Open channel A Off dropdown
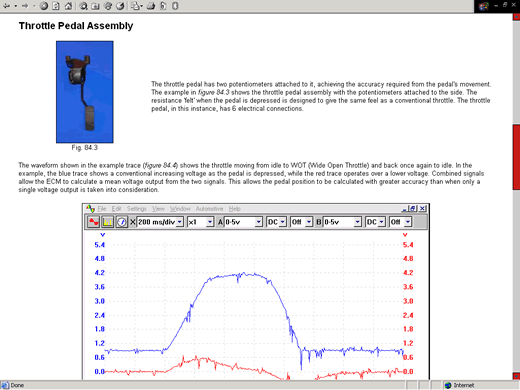This screenshot has width=520, height=390. pos(309,222)
